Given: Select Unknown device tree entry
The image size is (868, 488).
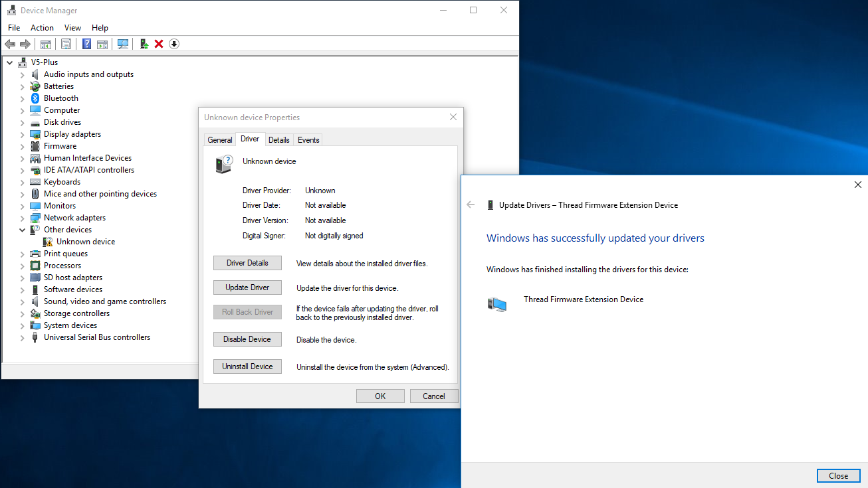Looking at the screenshot, I should coord(86,242).
